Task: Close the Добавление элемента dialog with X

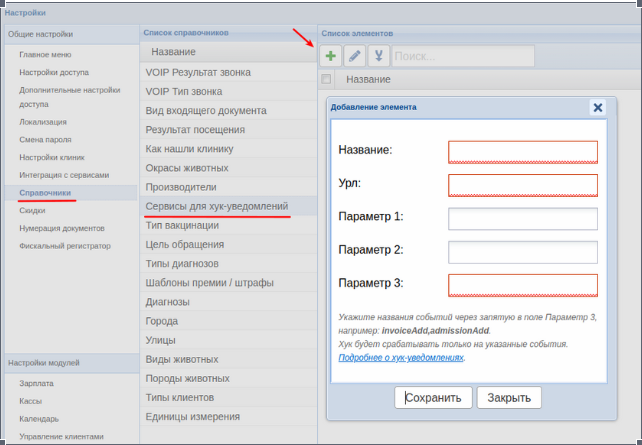Action: 598,108
